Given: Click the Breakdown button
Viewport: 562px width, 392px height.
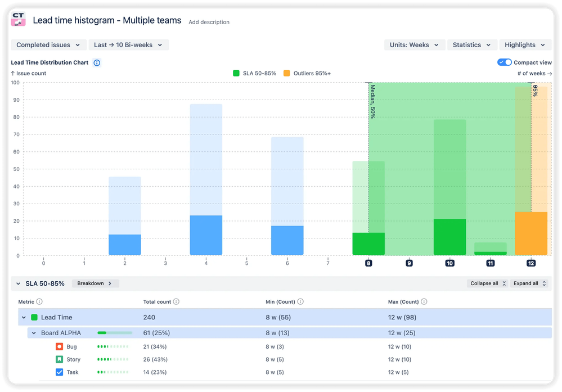Looking at the screenshot, I should pyautogui.click(x=95, y=283).
